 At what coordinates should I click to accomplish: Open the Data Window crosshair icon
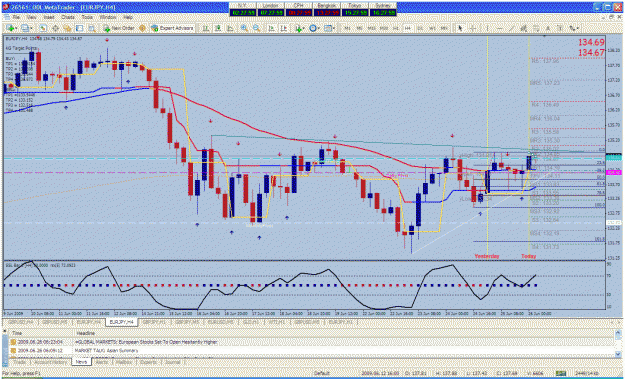55,28
